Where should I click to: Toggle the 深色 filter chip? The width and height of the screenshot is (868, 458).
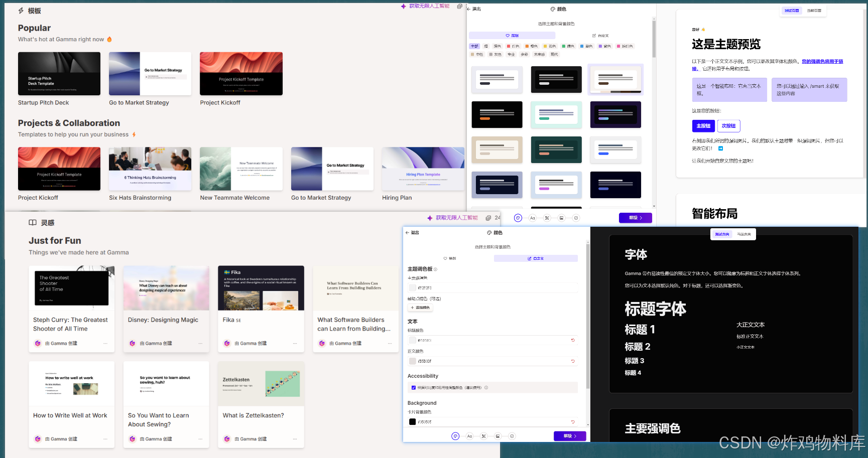[497, 46]
